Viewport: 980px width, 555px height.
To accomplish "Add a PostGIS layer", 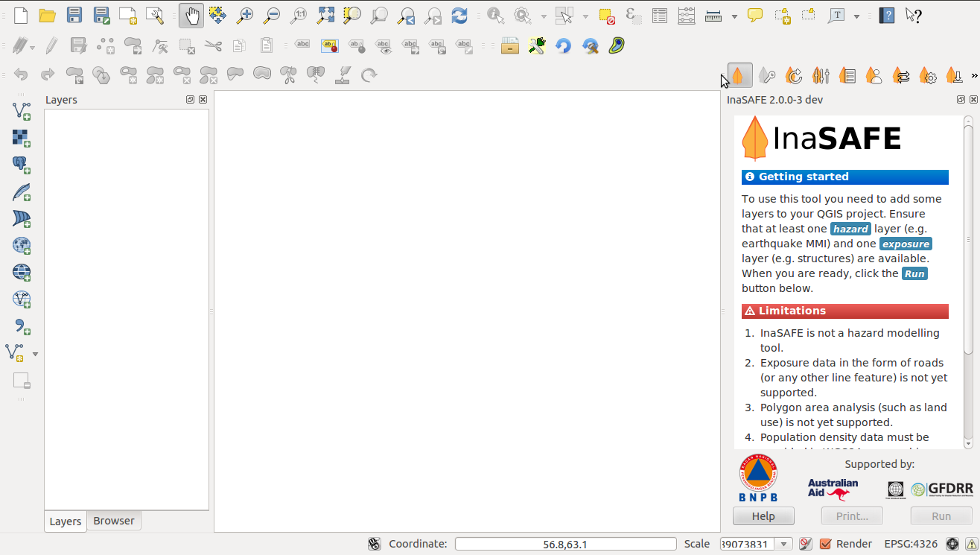I will (21, 165).
